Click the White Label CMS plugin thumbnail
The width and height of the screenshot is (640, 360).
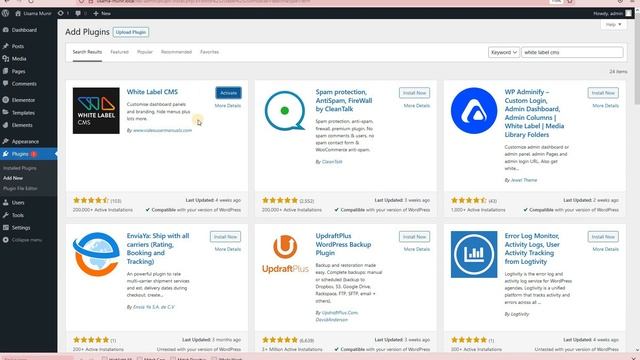[96, 111]
